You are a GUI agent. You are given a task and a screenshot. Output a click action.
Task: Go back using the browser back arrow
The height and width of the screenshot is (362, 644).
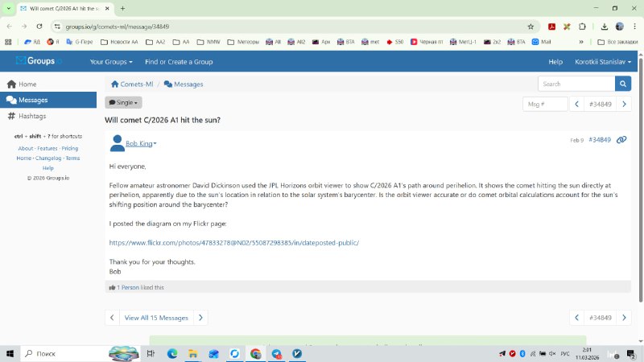tap(10, 27)
